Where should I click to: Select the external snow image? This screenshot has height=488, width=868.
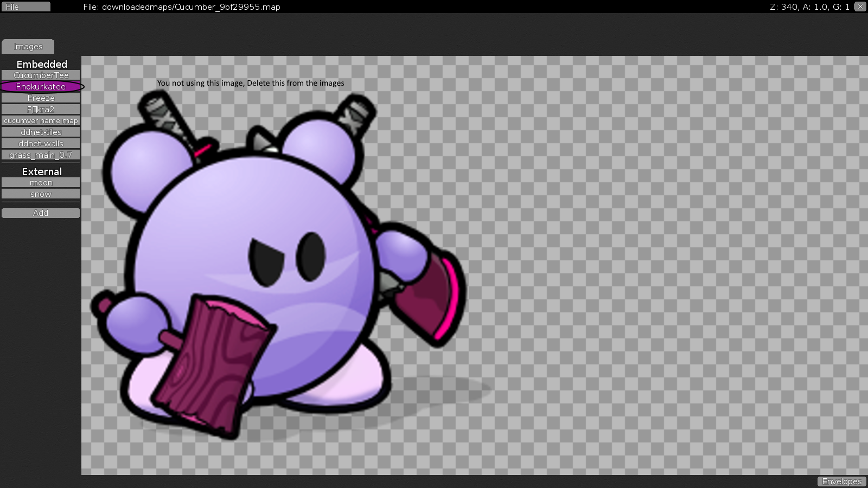[41, 194]
